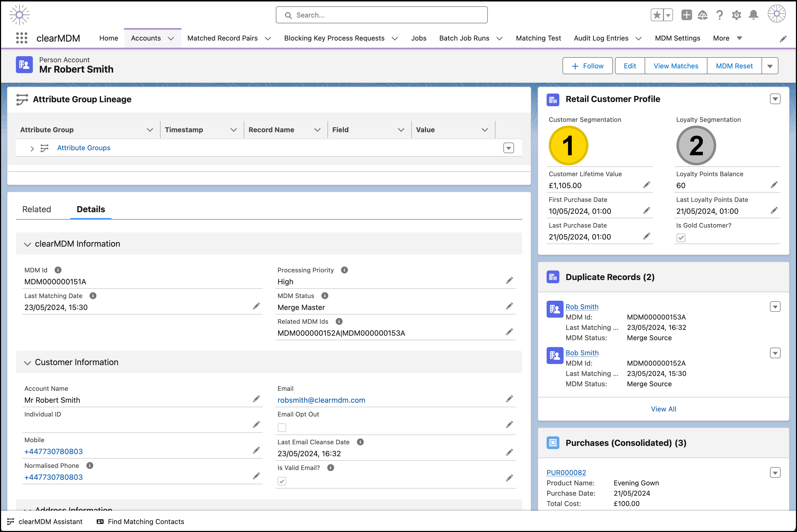Click the Favorites star icon
The width and height of the screenshot is (797, 532).
(x=657, y=15)
